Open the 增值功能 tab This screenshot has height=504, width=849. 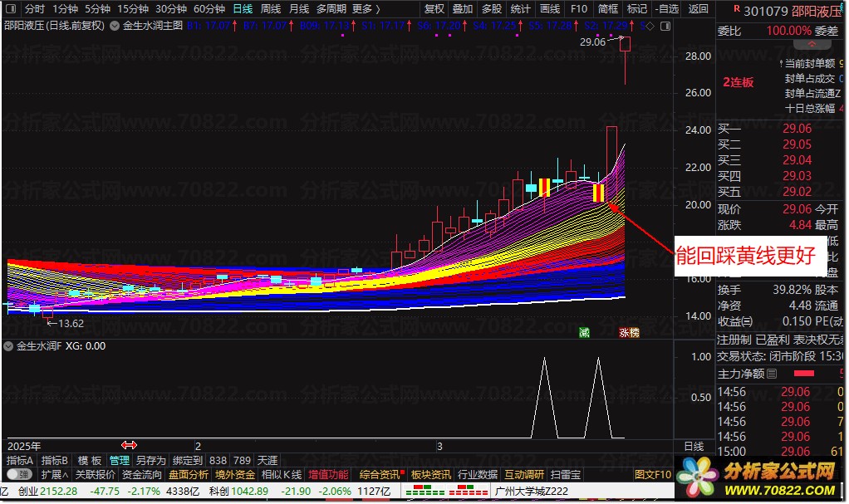coord(328,474)
